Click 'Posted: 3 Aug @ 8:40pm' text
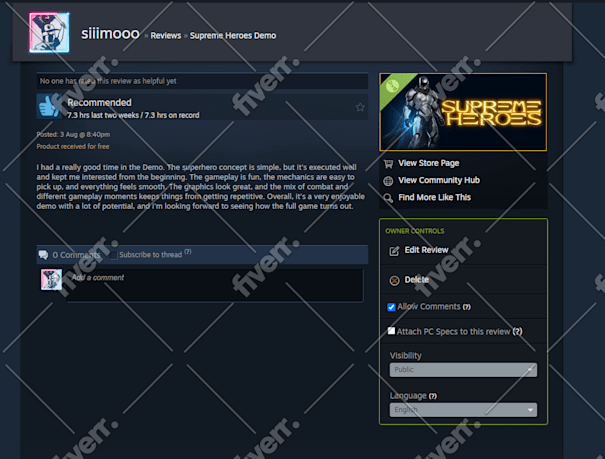This screenshot has width=605, height=459. [73, 135]
